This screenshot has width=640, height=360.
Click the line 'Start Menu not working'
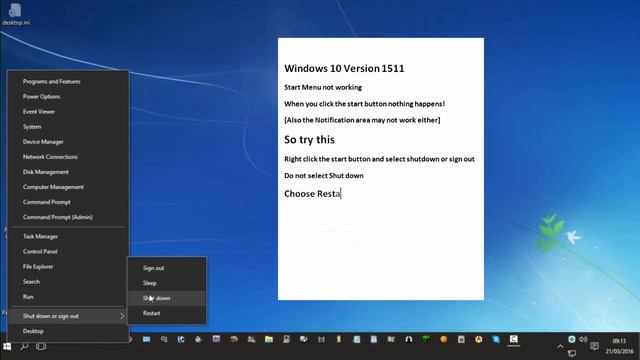tap(323, 87)
